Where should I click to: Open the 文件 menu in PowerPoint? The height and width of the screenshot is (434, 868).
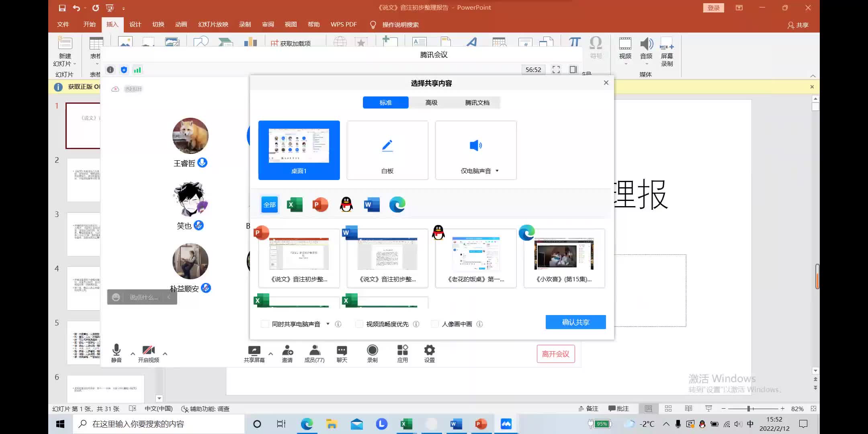(x=63, y=25)
